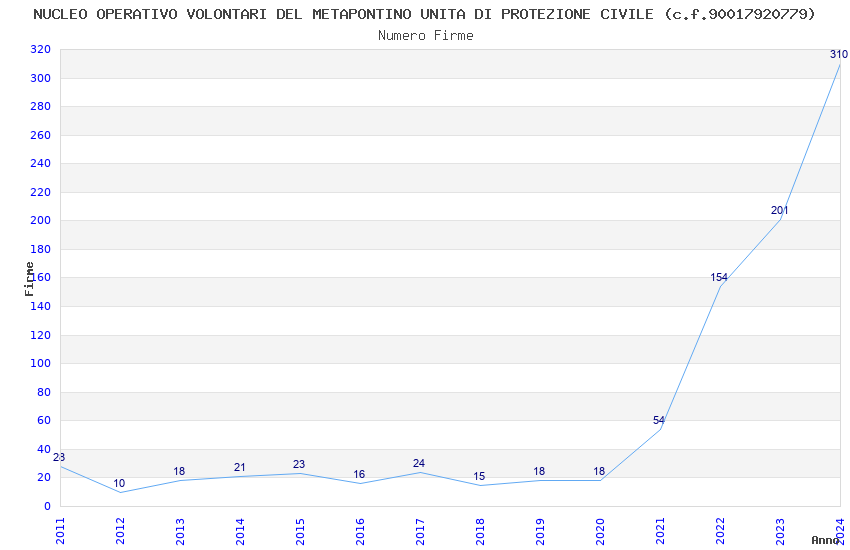Click data label 310 for 2024
850x550 pixels.
coord(839,54)
